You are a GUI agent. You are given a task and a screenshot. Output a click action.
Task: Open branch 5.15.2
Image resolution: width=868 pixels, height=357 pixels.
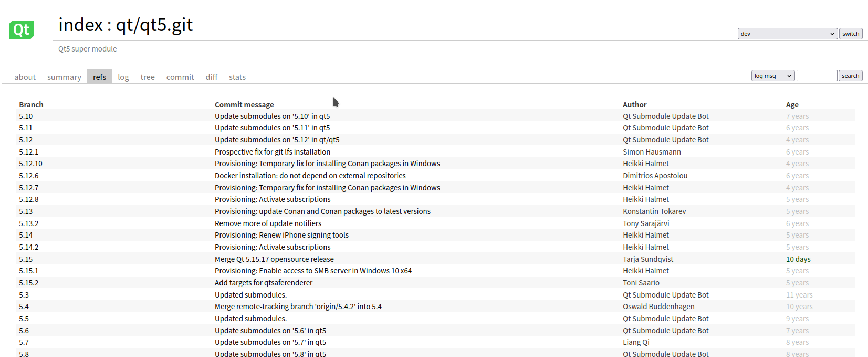click(29, 283)
